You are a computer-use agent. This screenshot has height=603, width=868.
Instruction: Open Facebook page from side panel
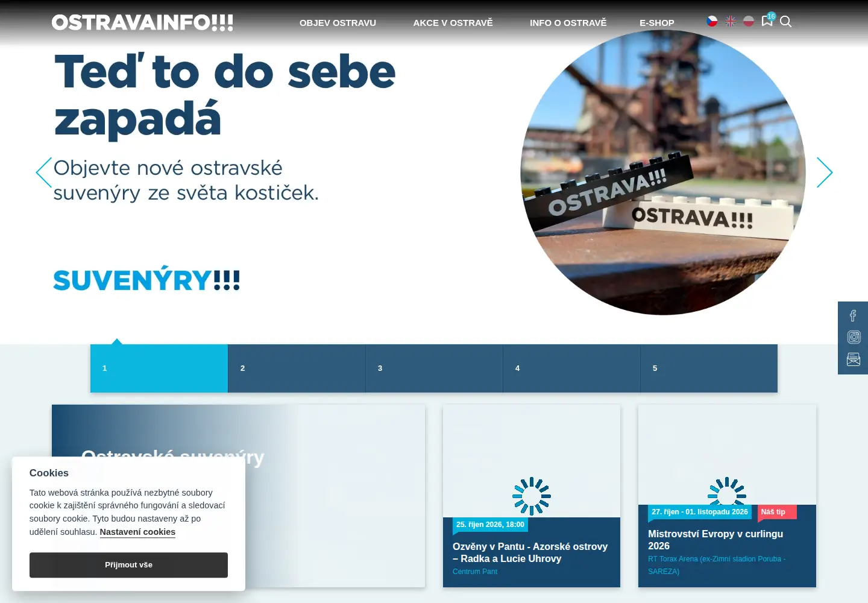(x=853, y=315)
